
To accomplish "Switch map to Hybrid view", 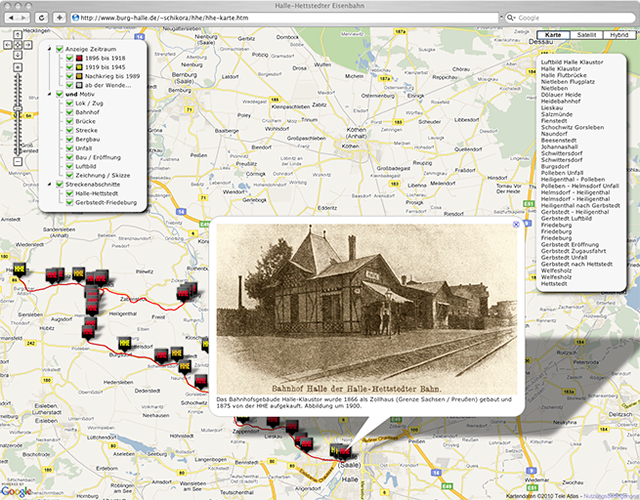I will [618, 34].
